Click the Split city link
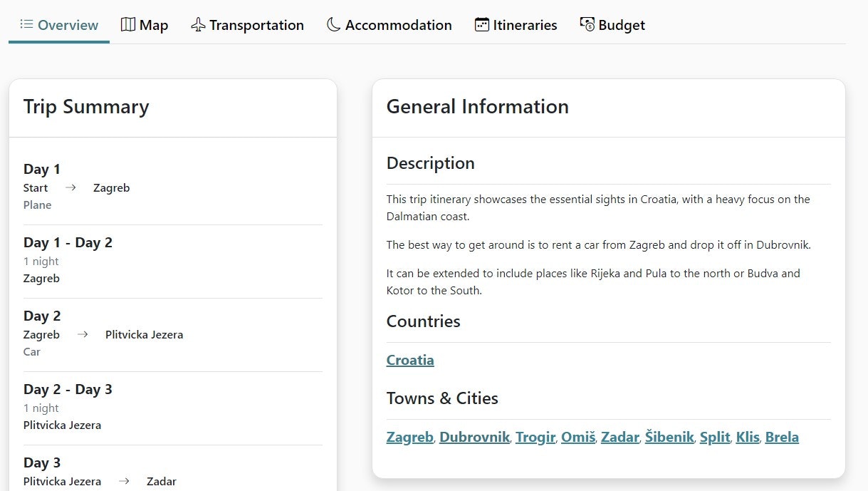 pyautogui.click(x=715, y=437)
